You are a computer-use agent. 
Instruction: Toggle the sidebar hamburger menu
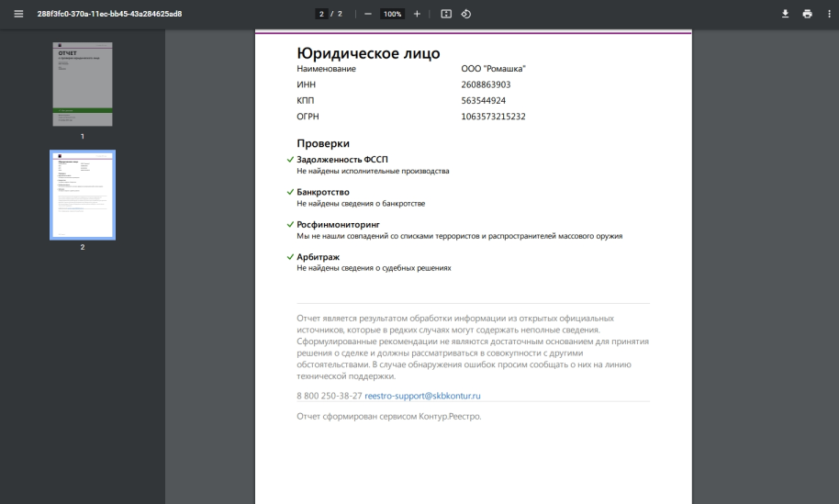point(18,14)
